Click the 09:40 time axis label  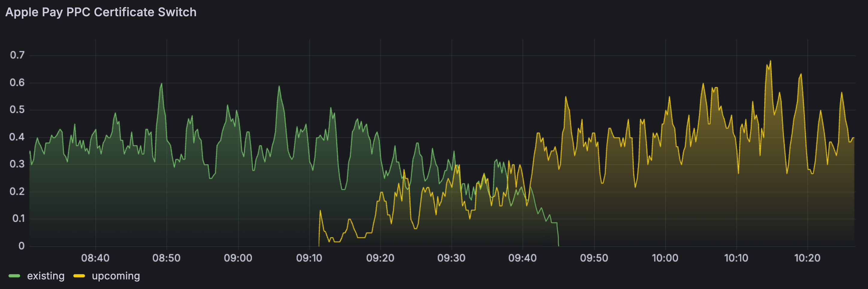(522, 258)
